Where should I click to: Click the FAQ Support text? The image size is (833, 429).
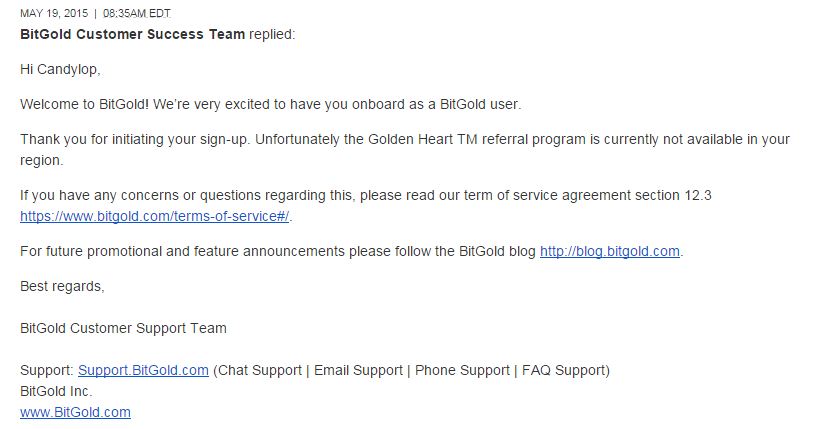(x=563, y=370)
